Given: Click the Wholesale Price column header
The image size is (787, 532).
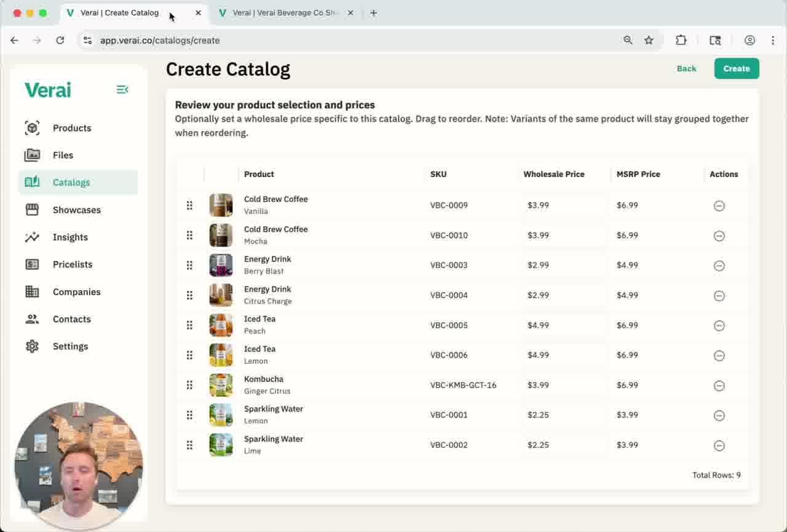Looking at the screenshot, I should [554, 174].
